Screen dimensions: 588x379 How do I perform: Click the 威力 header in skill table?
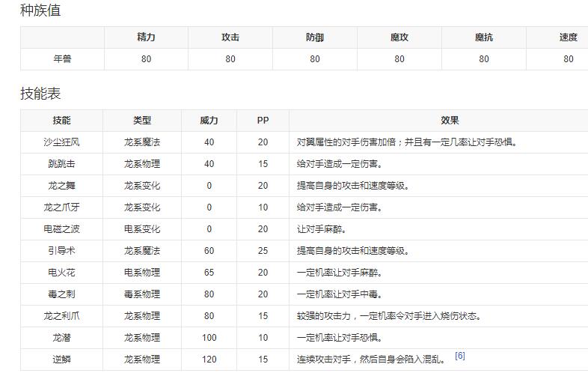click(209, 121)
